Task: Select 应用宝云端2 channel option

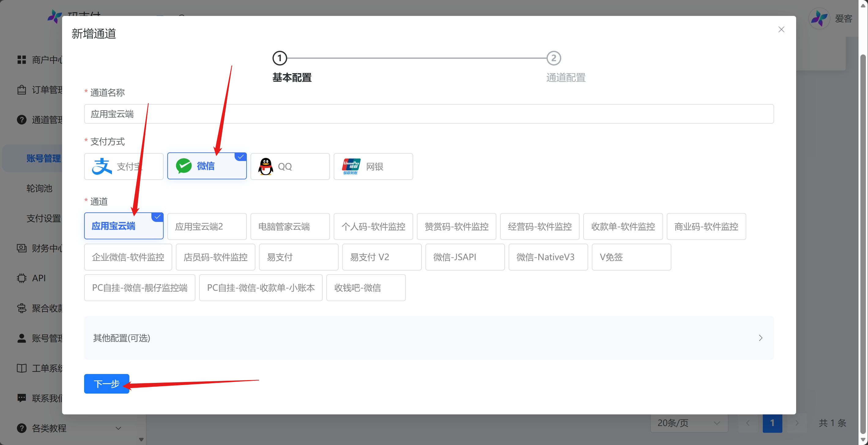Action: (x=207, y=226)
